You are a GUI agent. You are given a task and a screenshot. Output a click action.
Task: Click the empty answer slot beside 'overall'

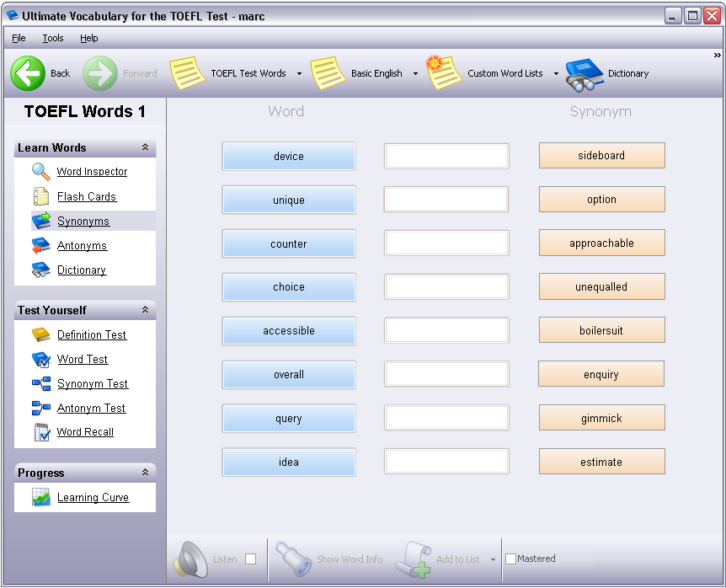click(x=447, y=374)
